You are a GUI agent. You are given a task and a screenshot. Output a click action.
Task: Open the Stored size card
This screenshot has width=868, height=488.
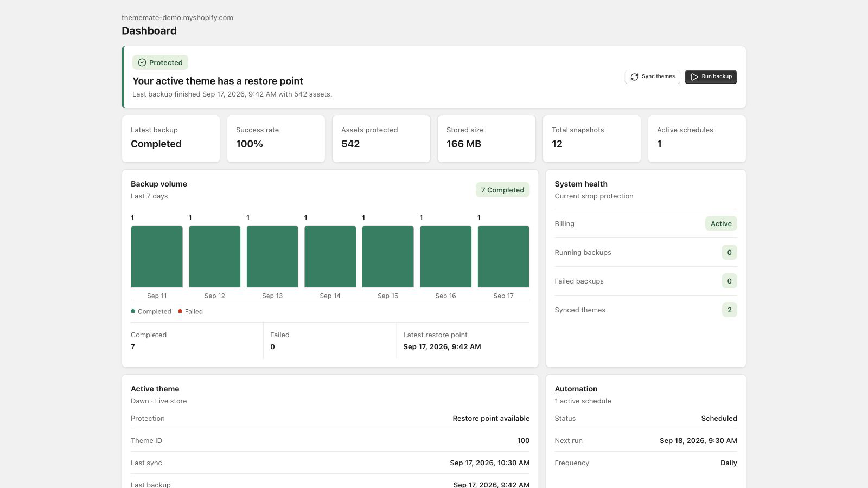click(487, 139)
